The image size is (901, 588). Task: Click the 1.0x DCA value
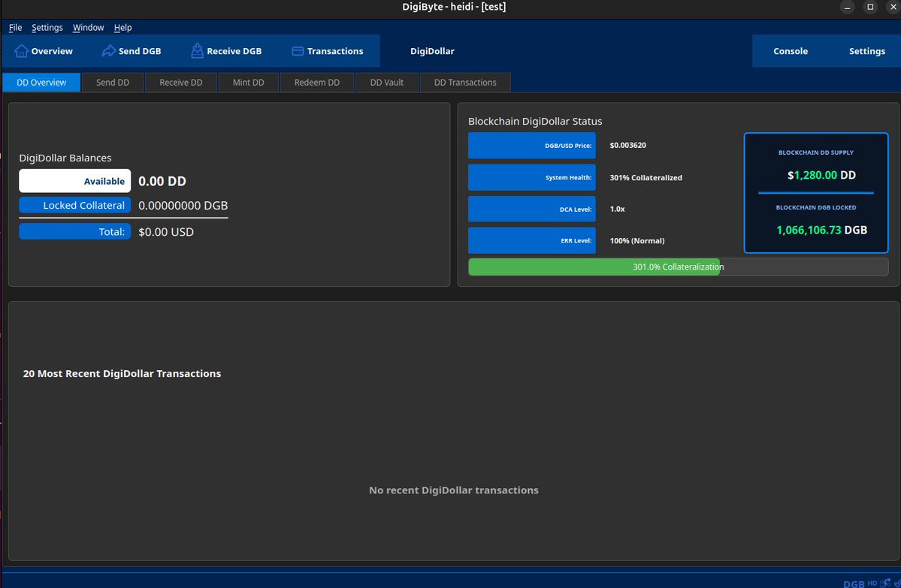617,209
